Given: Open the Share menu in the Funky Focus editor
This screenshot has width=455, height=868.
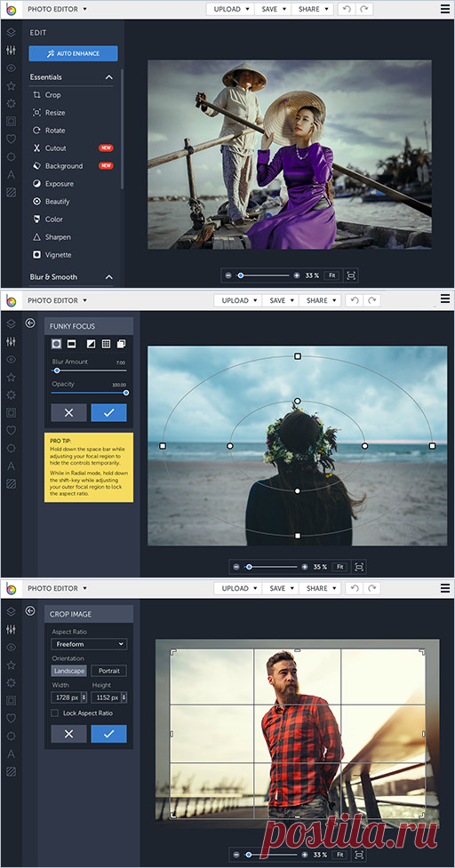Looking at the screenshot, I should tap(321, 300).
